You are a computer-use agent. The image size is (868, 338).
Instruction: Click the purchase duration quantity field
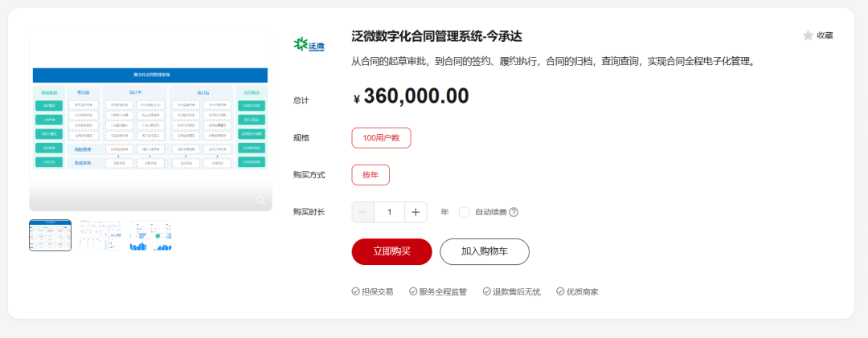click(x=389, y=212)
